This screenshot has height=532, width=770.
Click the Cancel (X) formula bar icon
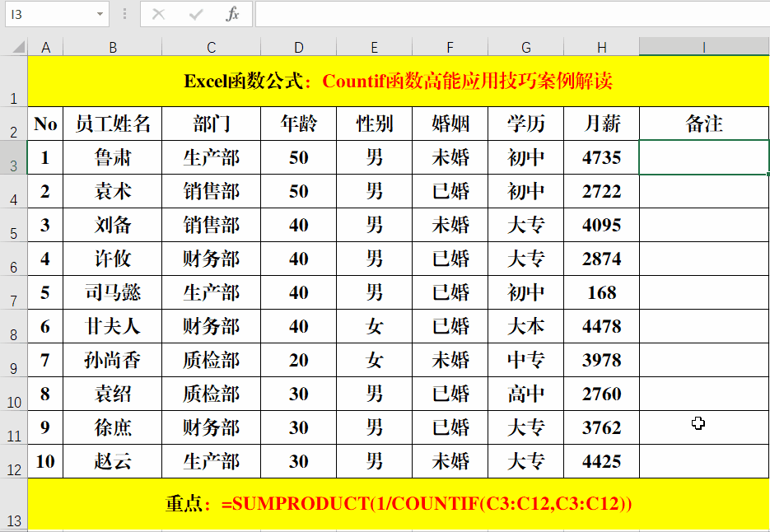click(159, 14)
